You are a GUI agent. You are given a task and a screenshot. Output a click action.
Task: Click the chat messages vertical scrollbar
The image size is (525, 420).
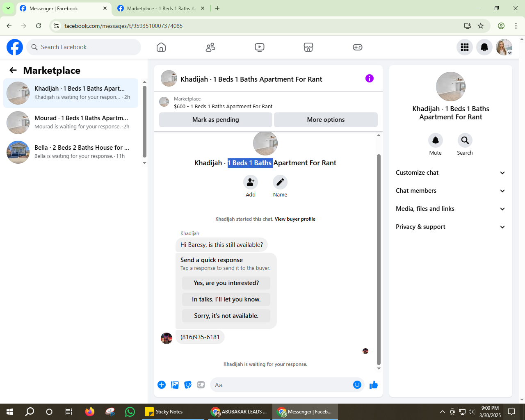[379, 259]
